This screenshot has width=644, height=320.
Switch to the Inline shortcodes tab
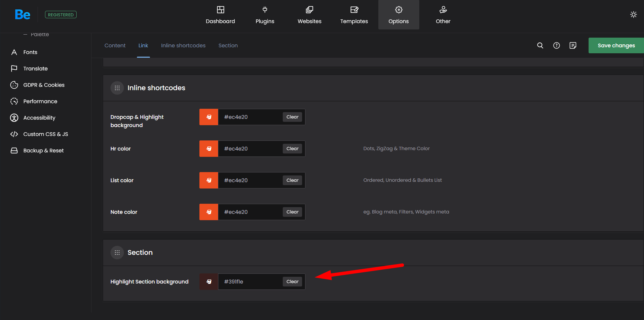[183, 45]
